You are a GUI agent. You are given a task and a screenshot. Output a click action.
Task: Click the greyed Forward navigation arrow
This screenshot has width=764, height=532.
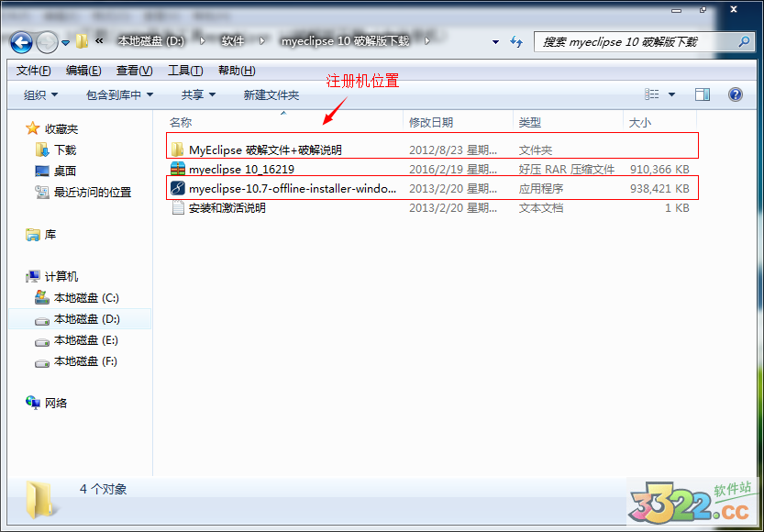click(48, 42)
